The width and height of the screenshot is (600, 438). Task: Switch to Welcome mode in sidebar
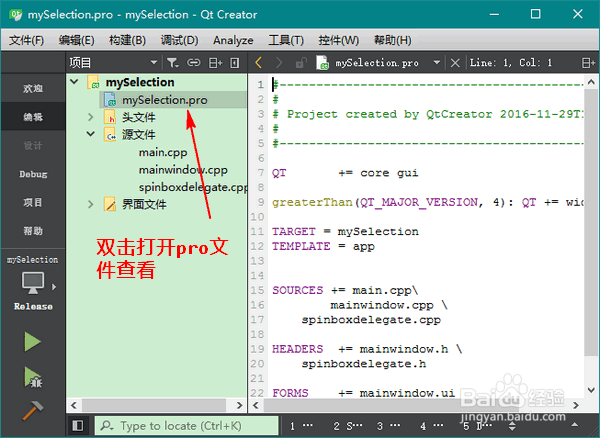tap(33, 88)
